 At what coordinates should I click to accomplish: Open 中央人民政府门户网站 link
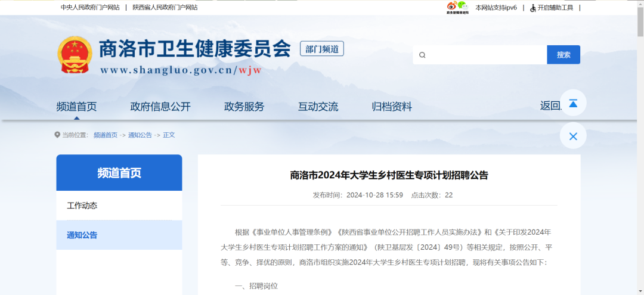point(90,7)
